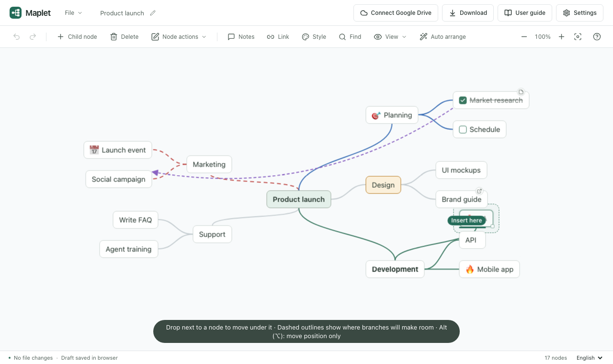Select the UI mockups node

coord(461,170)
